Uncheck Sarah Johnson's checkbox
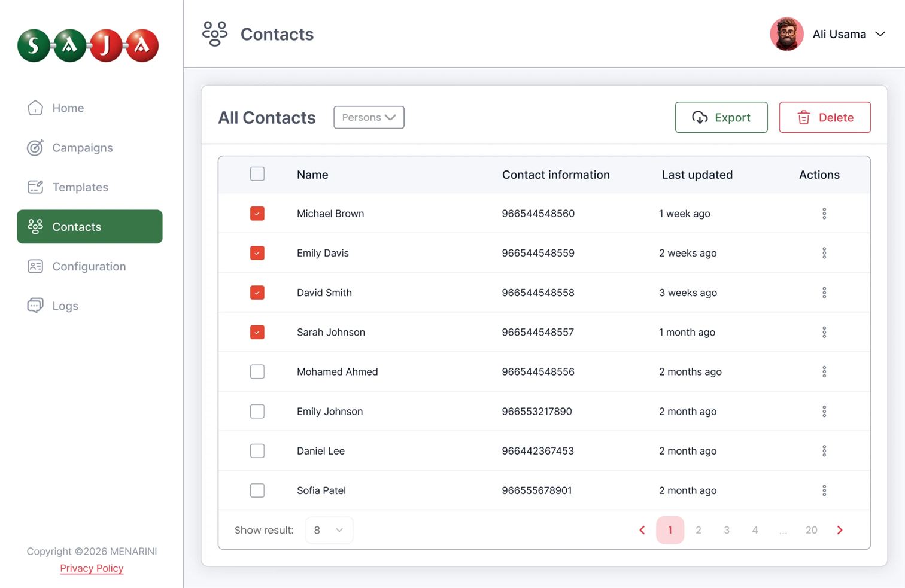The width and height of the screenshot is (905, 588). point(257,332)
